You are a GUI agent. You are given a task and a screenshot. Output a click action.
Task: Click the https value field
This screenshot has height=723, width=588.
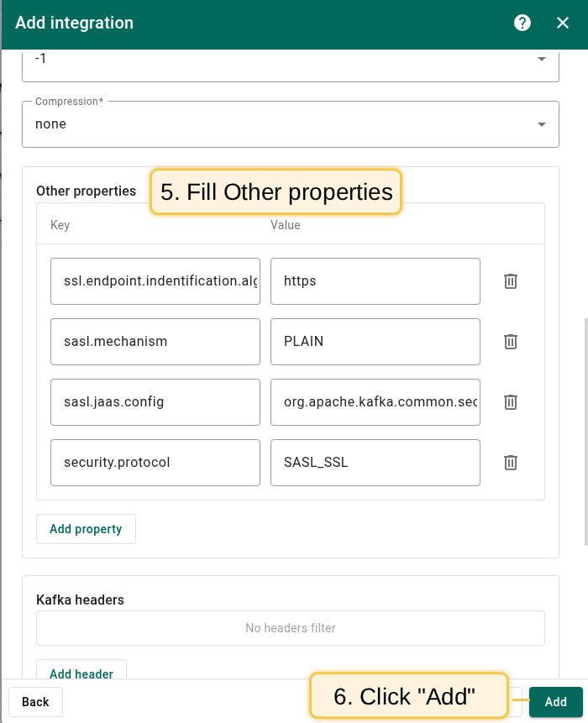[x=375, y=281]
